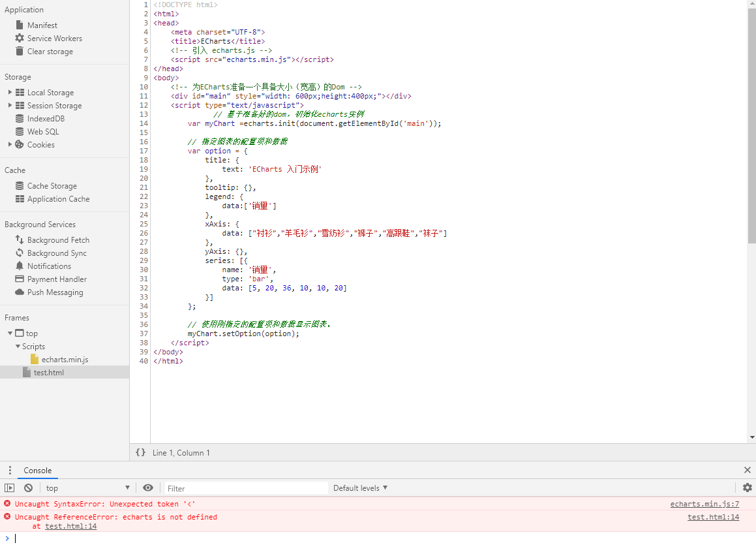Click the Cookies cookie icon

[x=20, y=144]
